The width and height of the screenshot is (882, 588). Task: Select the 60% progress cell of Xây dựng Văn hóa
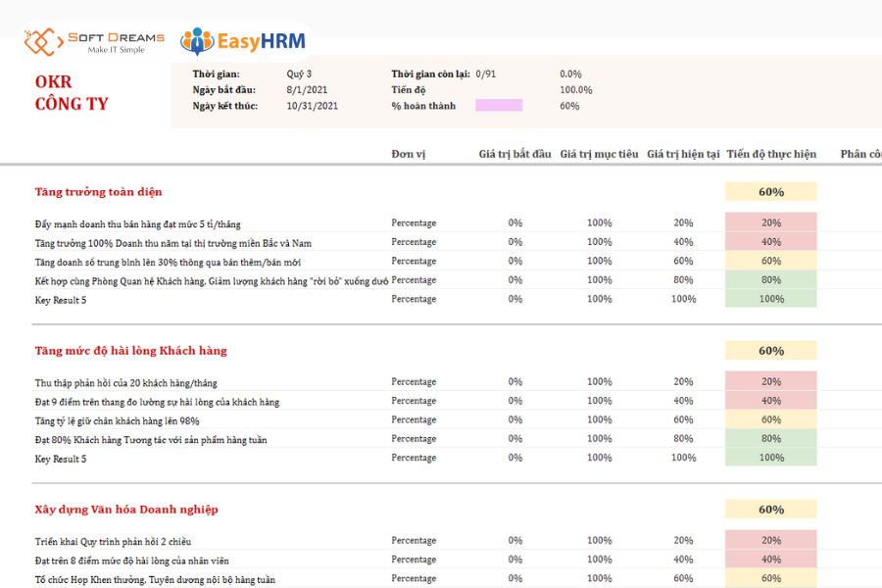(770, 509)
